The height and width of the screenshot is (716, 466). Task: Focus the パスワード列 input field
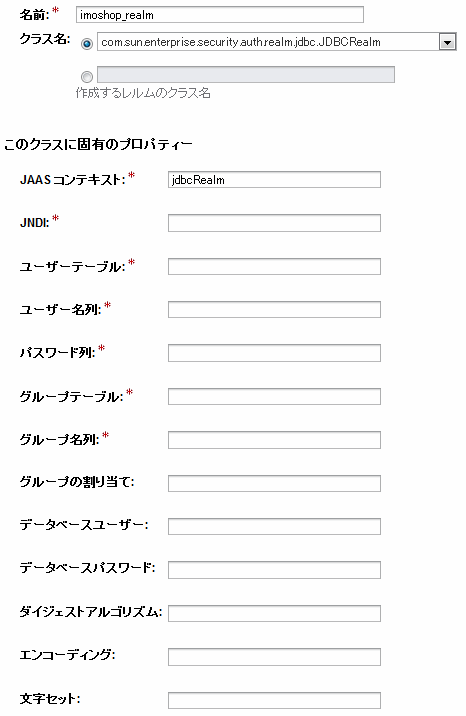(x=274, y=353)
